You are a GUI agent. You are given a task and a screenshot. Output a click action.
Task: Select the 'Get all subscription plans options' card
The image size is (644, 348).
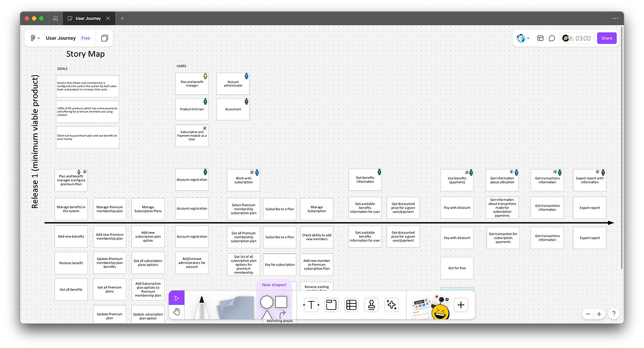148,263
